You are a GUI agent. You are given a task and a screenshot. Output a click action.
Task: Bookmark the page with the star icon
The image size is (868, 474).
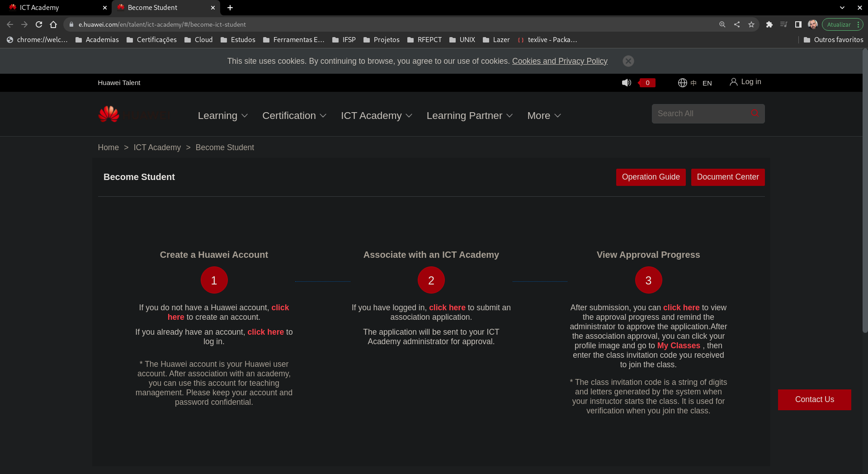[751, 24]
